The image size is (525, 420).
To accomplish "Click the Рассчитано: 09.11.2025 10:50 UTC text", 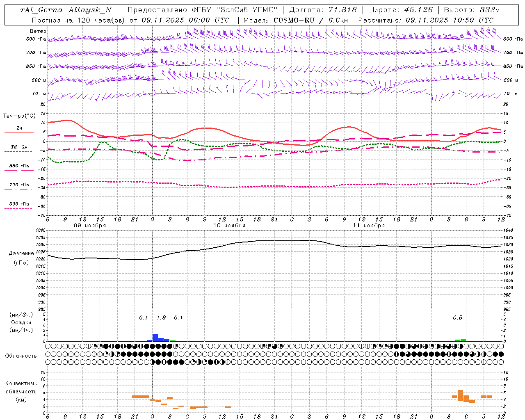I will (426, 20).
